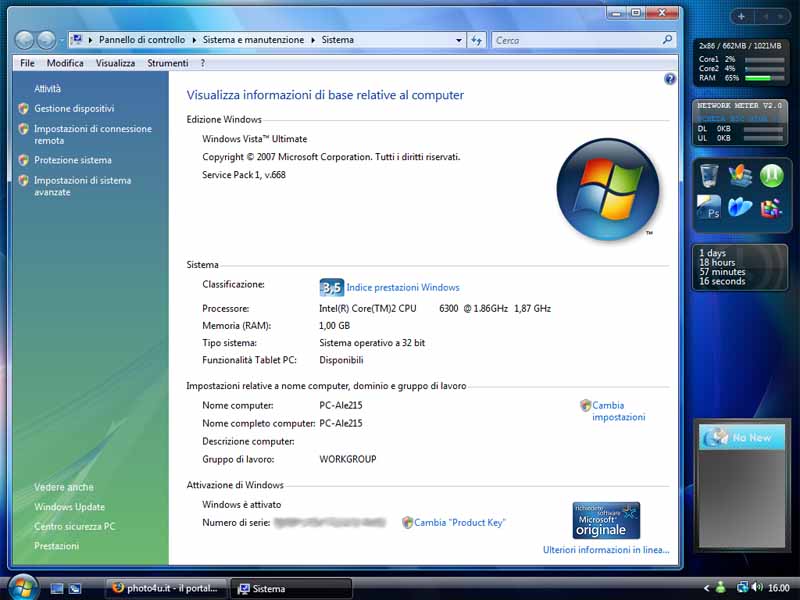Click the green Messenger person tray icon
800x600 pixels.
[721, 588]
